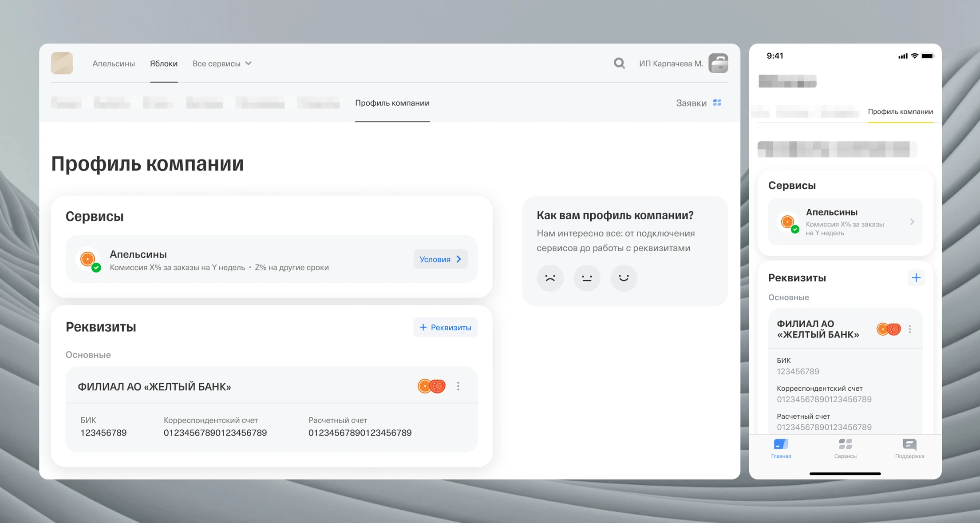980x523 pixels.
Task: Tap the mobile status bar battery icon
Action: click(x=928, y=56)
